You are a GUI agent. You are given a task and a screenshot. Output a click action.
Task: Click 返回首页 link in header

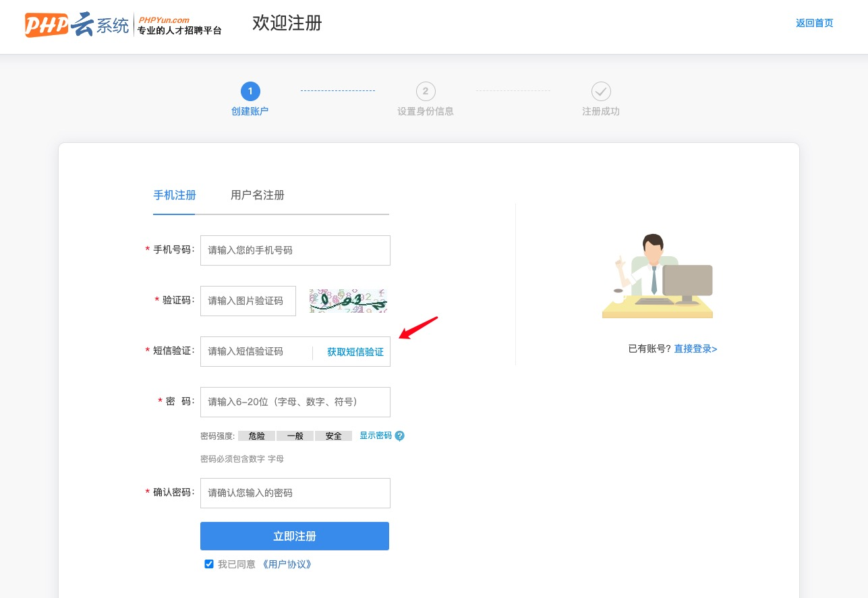point(814,24)
